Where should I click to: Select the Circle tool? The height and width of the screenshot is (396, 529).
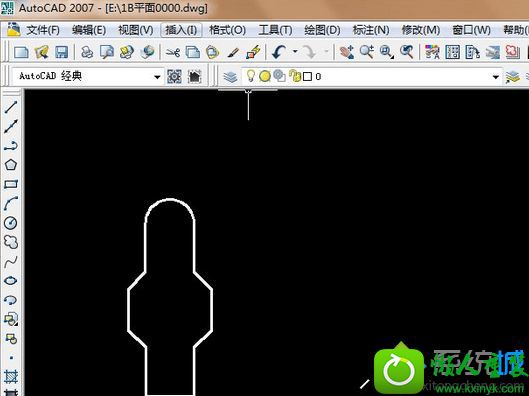click(x=11, y=223)
